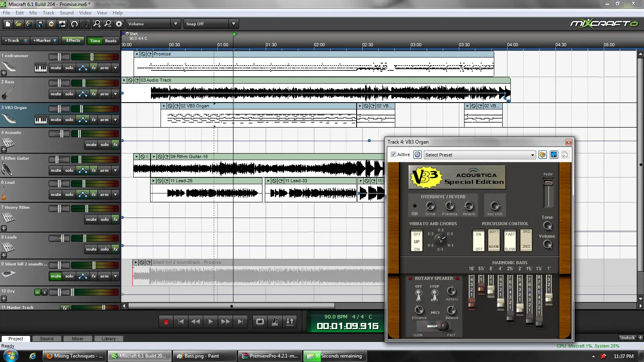
Task: Click the Effects button
Action: point(73,41)
